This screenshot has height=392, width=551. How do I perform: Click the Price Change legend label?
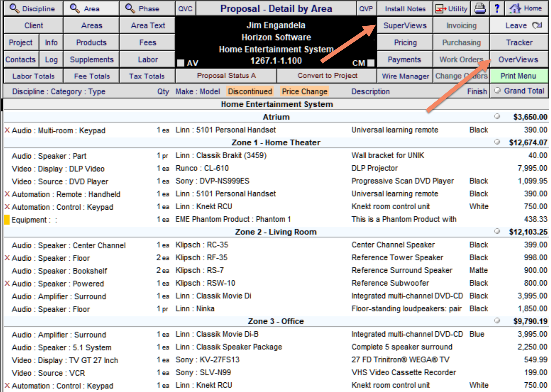(x=304, y=91)
